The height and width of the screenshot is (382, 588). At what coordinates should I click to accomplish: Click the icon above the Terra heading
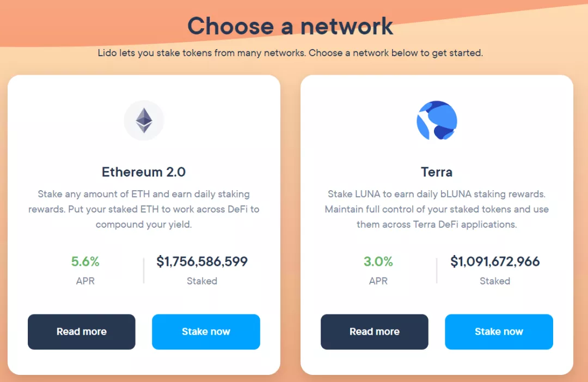(x=437, y=120)
